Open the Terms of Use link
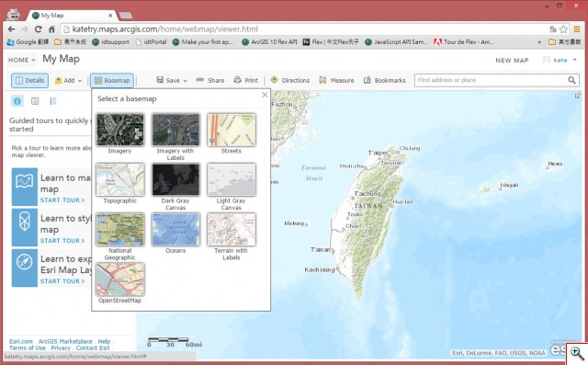Image resolution: width=588 pixels, height=365 pixels. [x=28, y=348]
